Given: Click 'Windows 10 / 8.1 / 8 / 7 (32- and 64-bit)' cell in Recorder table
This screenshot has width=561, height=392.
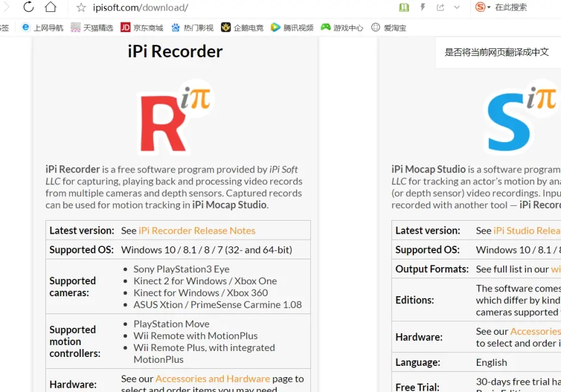Looking at the screenshot, I should pyautogui.click(x=207, y=250).
